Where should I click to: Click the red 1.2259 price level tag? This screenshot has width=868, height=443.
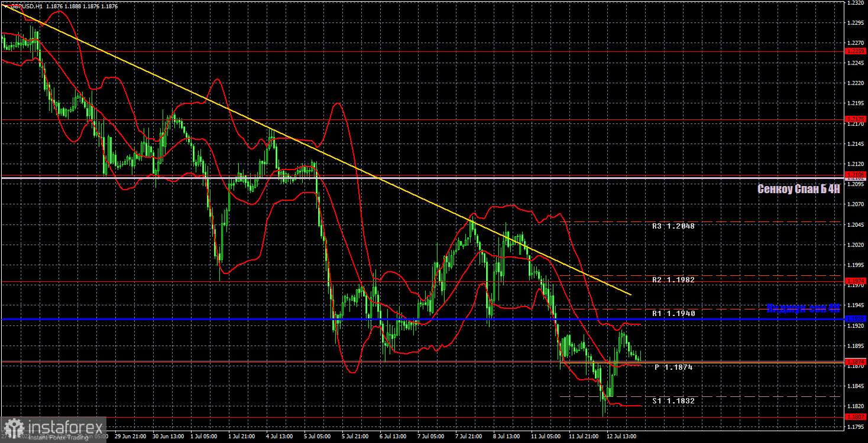click(x=856, y=52)
